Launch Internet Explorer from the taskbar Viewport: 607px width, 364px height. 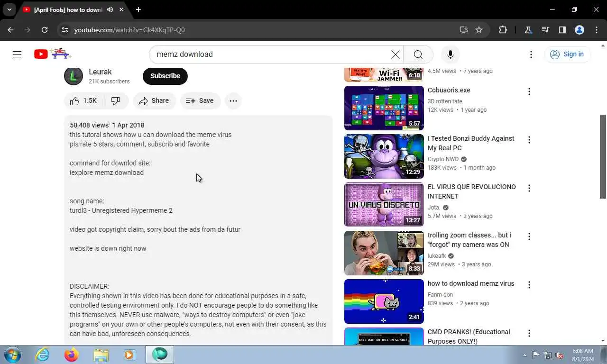(43, 355)
